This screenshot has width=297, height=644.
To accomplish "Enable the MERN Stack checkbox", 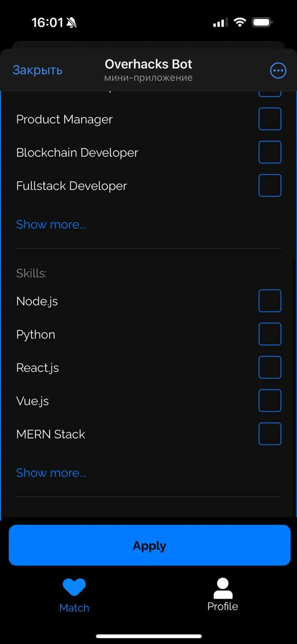I will tap(270, 434).
